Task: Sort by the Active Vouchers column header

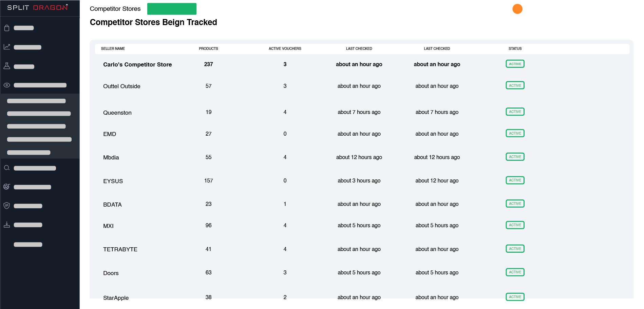Action: (x=285, y=49)
